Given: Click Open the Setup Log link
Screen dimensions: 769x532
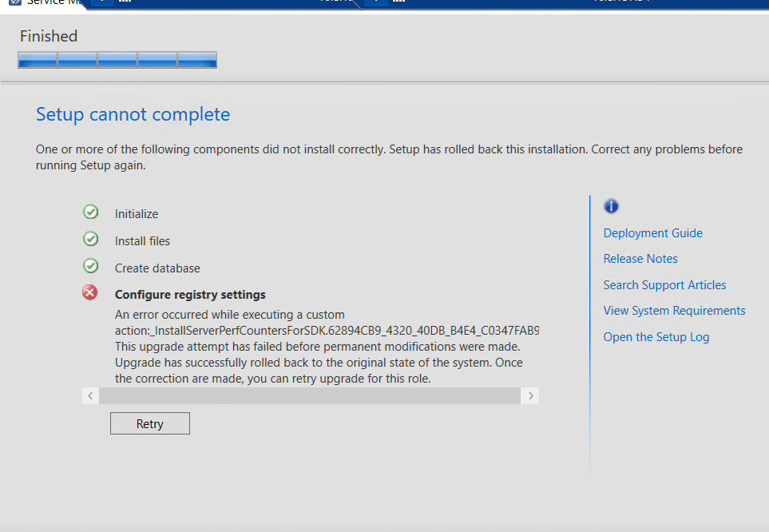Looking at the screenshot, I should click(x=656, y=337).
